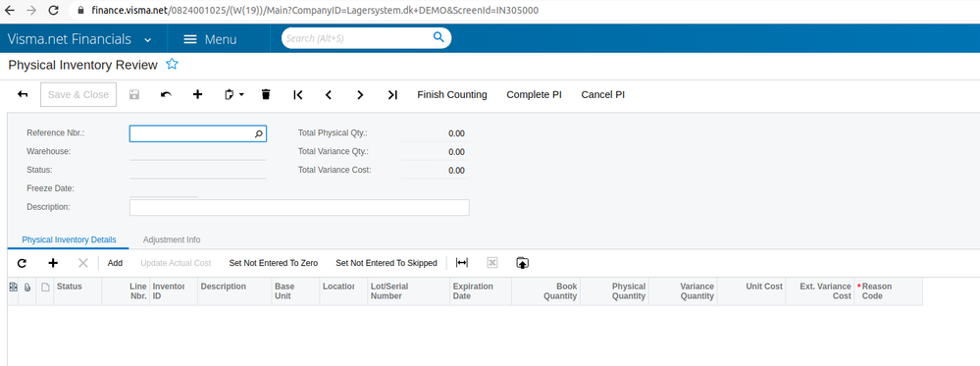Image resolution: width=980 pixels, height=366 pixels.
Task: Click the Variance Quantity column header
Action: point(683,291)
